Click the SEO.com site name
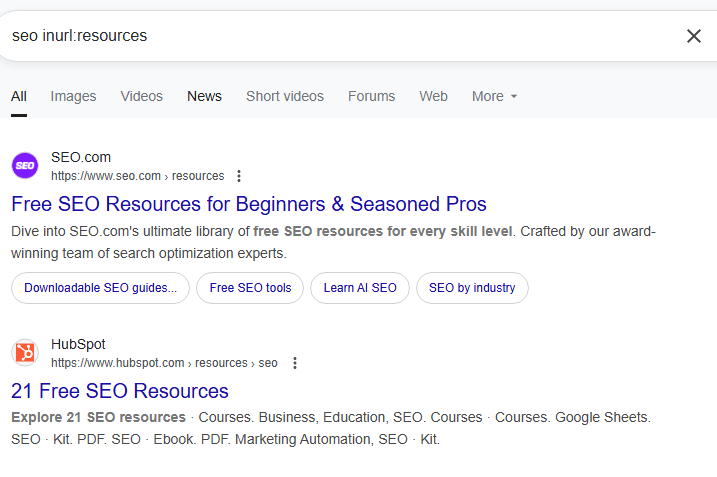Image resolution: width=717 pixels, height=477 pixels. coord(81,157)
